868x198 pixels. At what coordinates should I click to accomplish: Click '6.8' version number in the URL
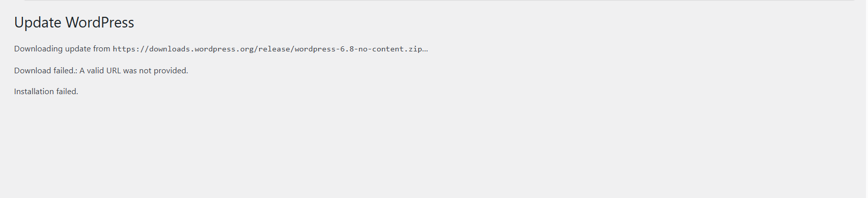[x=347, y=49]
